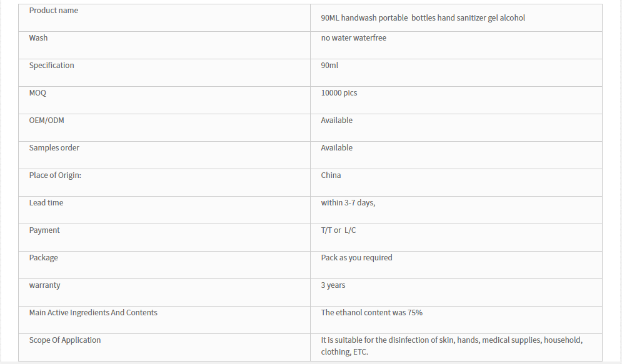Select the T/T or L/C payment value
Screen dimensions: 622x364
[338, 230]
